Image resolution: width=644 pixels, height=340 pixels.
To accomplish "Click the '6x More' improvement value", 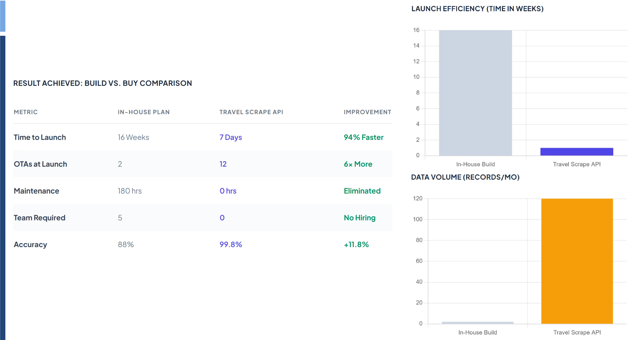I will point(358,164).
